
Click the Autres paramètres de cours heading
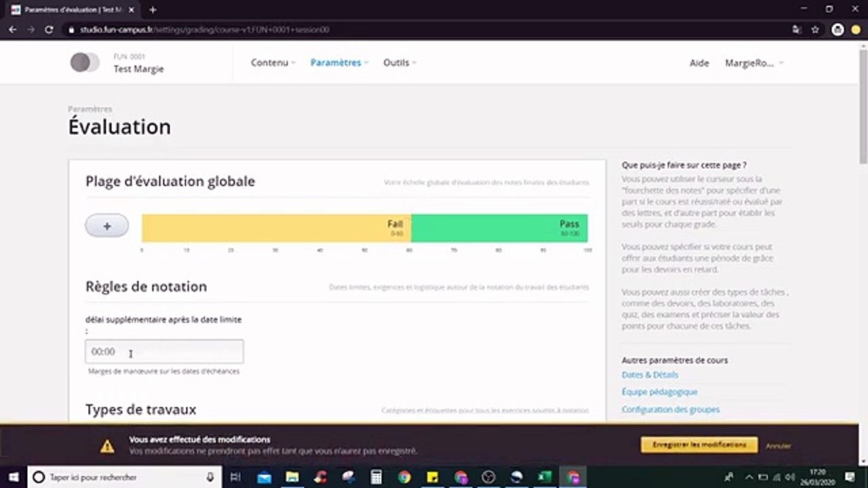(x=675, y=360)
